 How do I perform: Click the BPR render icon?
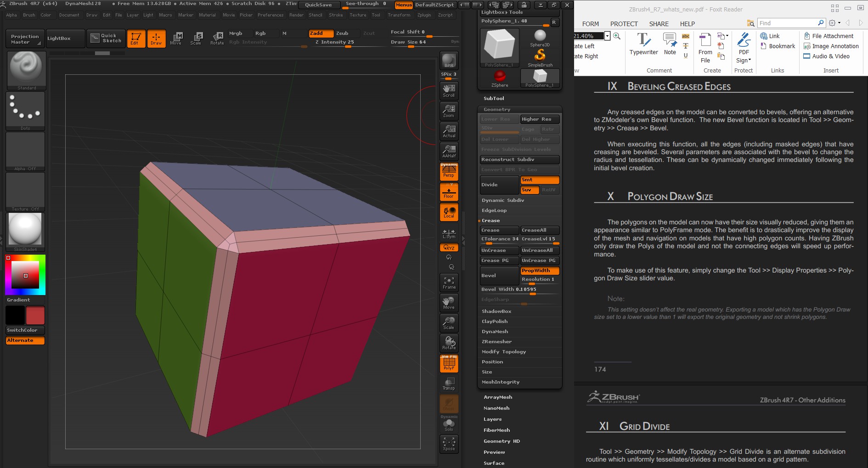[449, 61]
